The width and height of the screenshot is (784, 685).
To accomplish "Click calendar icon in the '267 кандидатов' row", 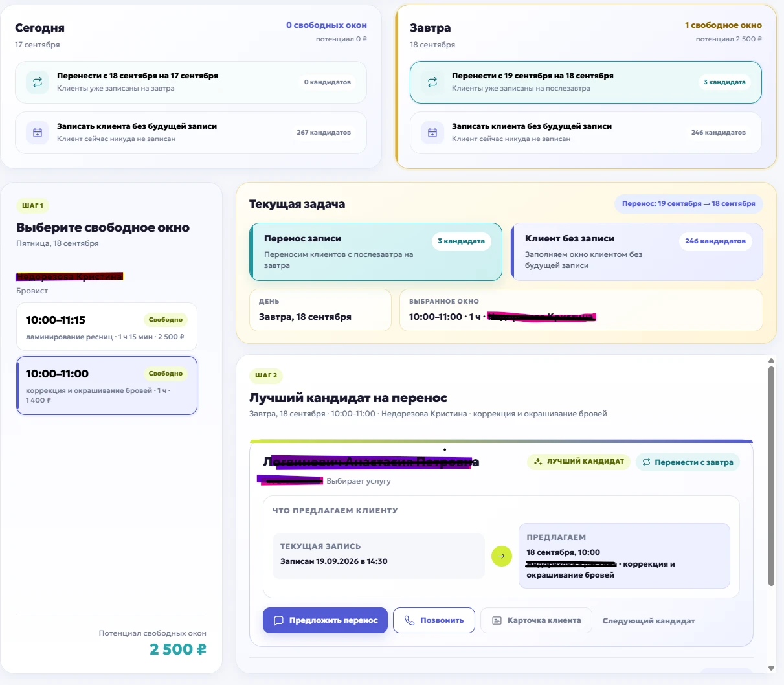I will click(38, 133).
